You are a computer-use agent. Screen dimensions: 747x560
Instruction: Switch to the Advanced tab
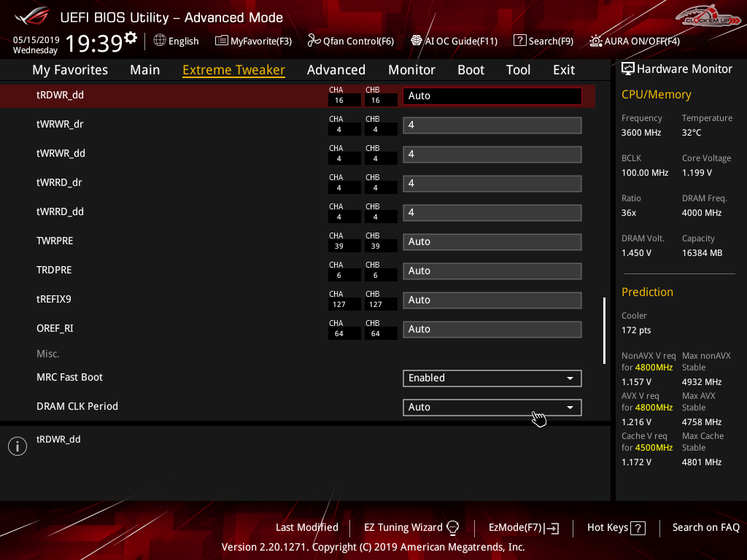coord(336,70)
